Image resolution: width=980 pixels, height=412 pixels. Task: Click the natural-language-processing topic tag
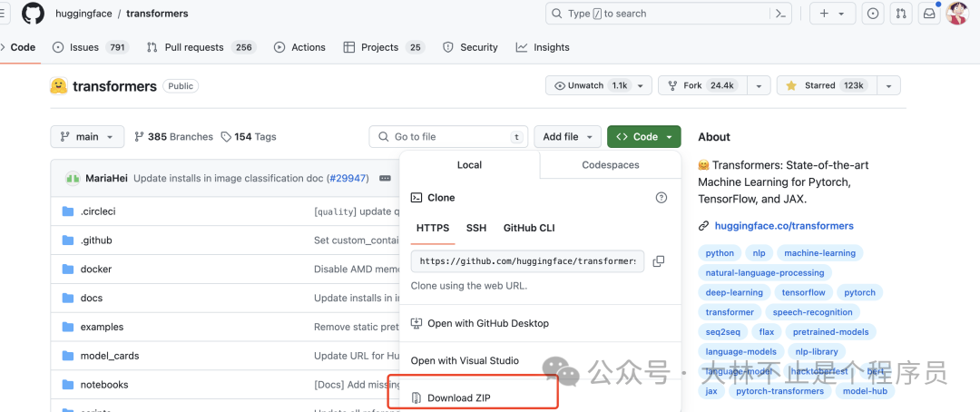point(765,272)
